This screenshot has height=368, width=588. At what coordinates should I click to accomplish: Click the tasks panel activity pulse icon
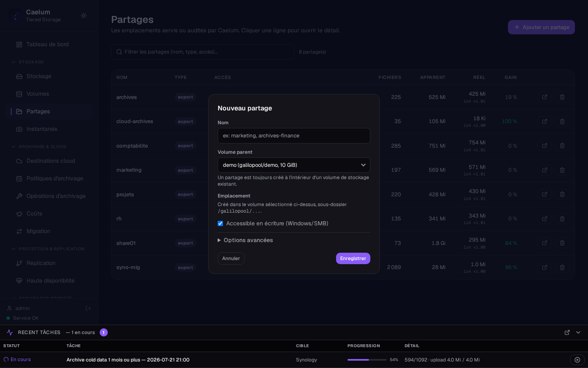[10, 332]
